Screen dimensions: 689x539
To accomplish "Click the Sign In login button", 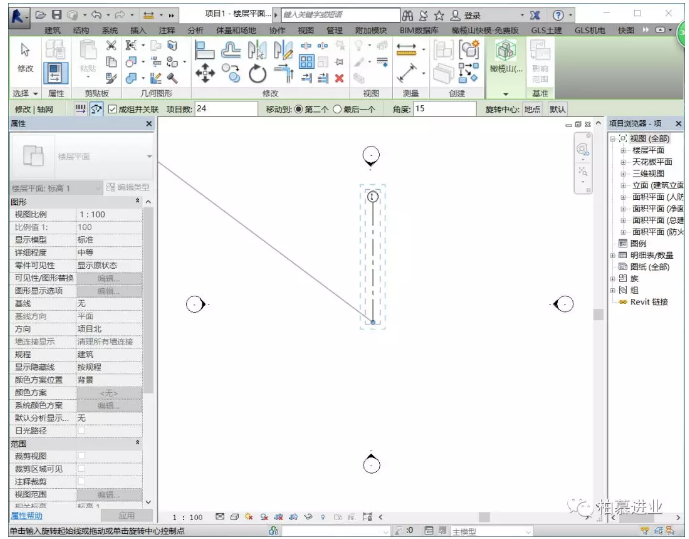I will [466, 16].
